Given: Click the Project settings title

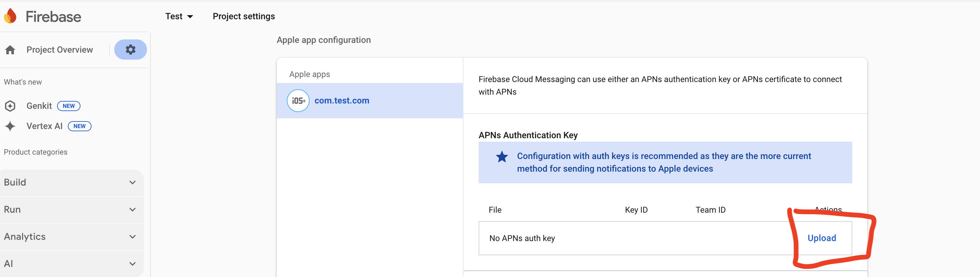Looking at the screenshot, I should 244,16.
